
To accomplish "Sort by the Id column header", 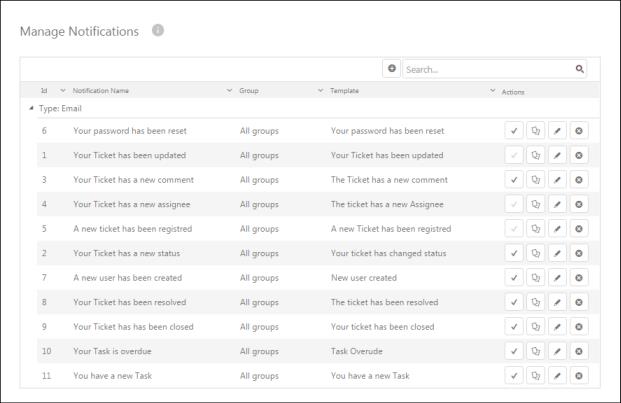I will click(44, 91).
